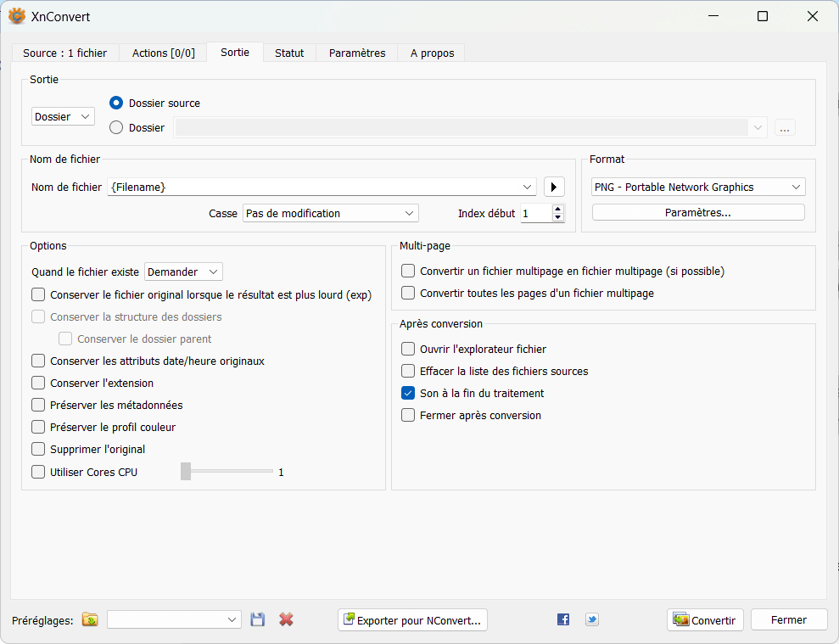Viewport: 839px width, 644px height.
Task: Switch to the Source : 1 fichier tab
Action: [x=64, y=53]
